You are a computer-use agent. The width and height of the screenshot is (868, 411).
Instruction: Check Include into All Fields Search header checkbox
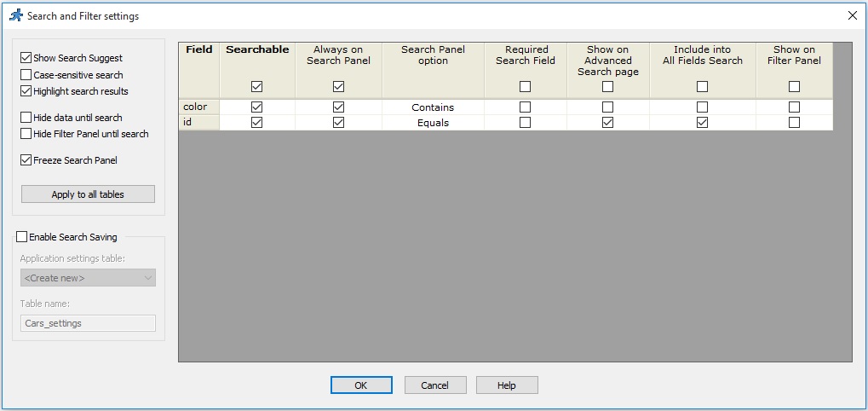[702, 87]
